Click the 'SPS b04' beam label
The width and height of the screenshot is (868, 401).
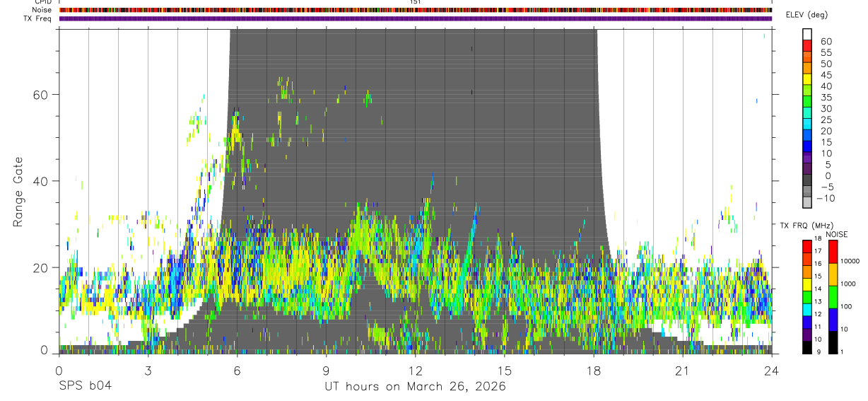click(x=85, y=386)
